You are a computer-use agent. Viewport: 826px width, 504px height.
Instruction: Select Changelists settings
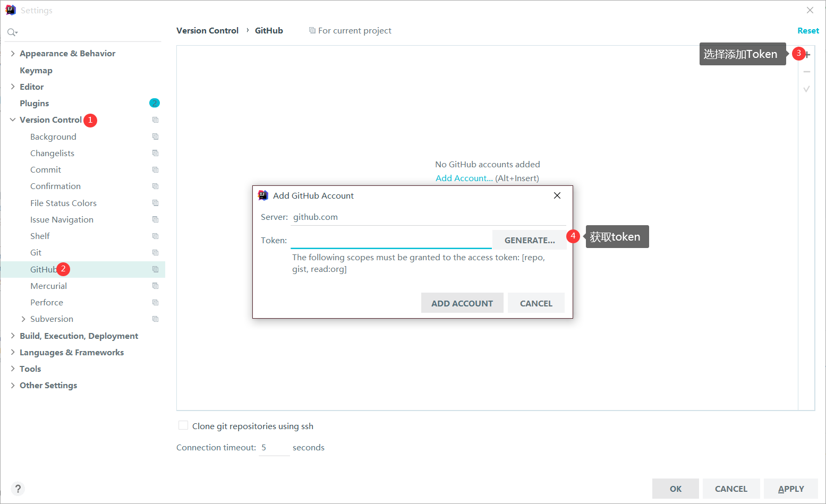click(52, 153)
